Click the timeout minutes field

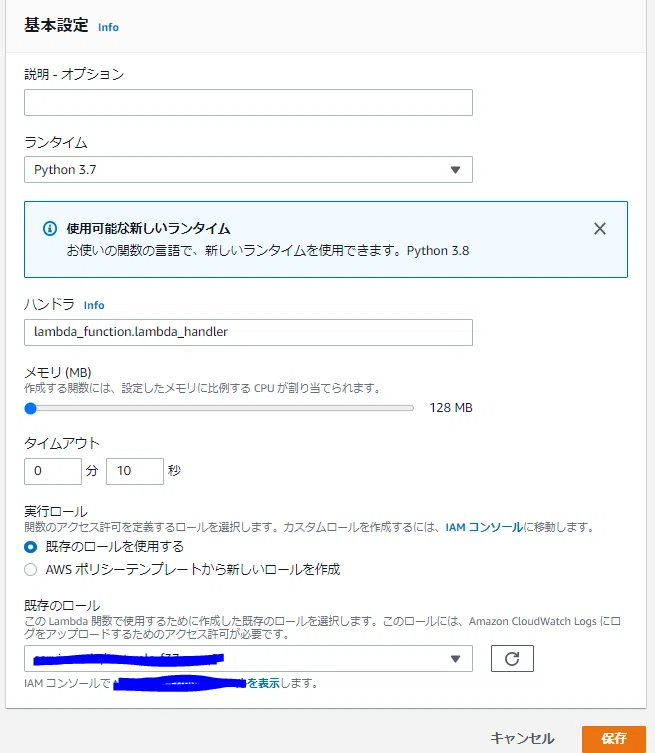(53, 471)
